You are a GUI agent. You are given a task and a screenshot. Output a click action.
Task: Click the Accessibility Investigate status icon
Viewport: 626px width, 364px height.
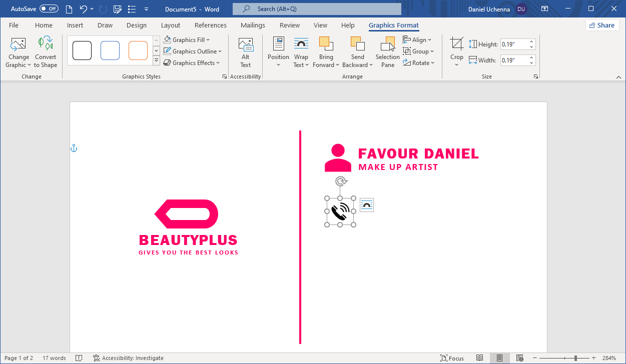coord(96,358)
